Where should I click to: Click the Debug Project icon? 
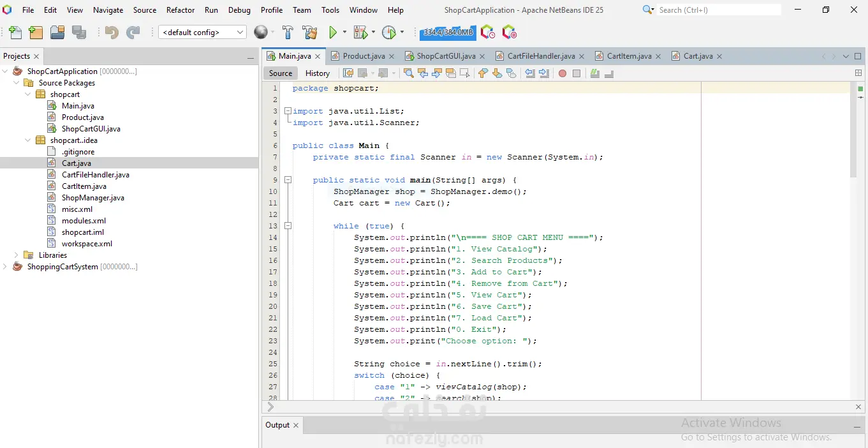click(x=361, y=33)
